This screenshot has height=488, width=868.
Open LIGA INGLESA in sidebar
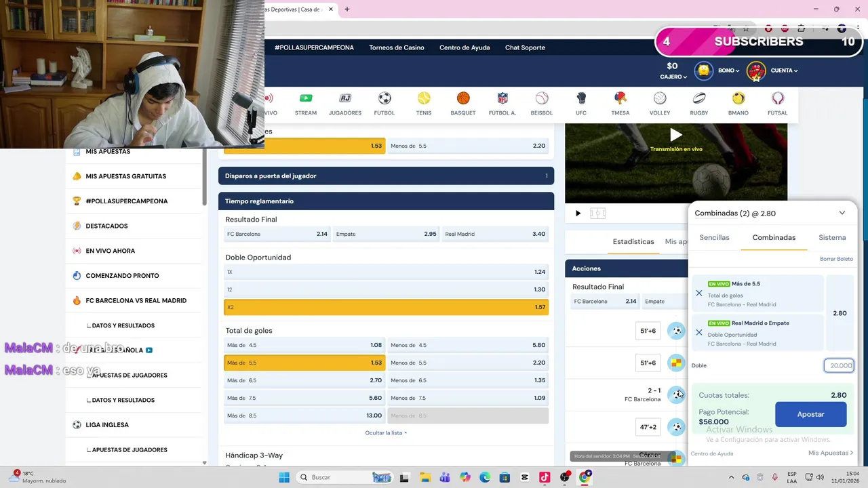(107, 425)
